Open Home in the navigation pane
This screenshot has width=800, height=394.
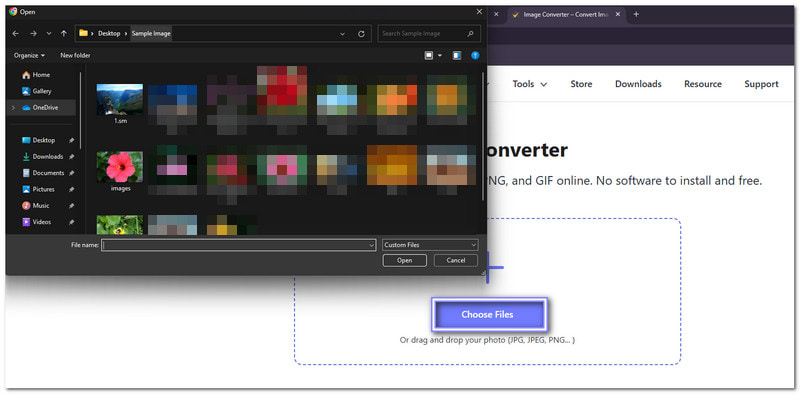(41, 75)
